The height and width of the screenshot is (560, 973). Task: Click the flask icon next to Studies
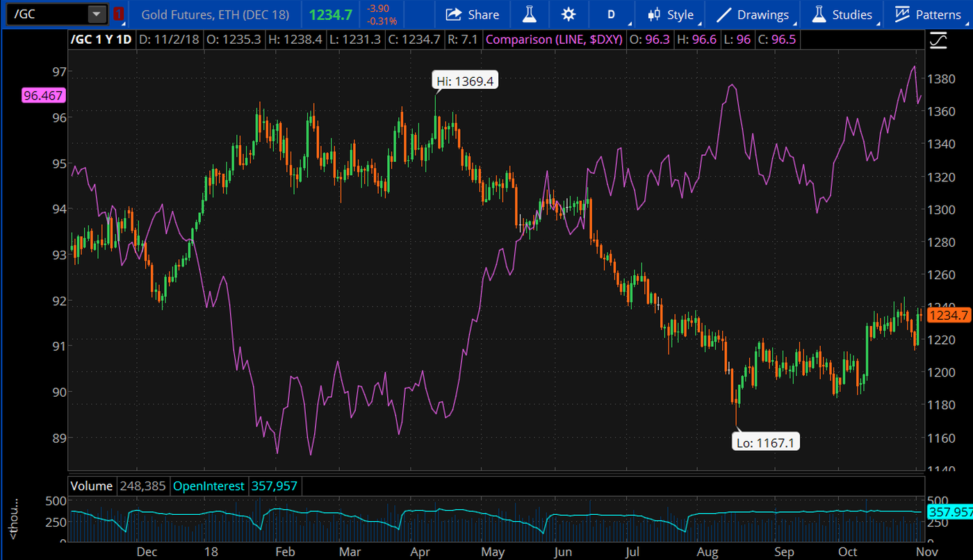pos(819,14)
